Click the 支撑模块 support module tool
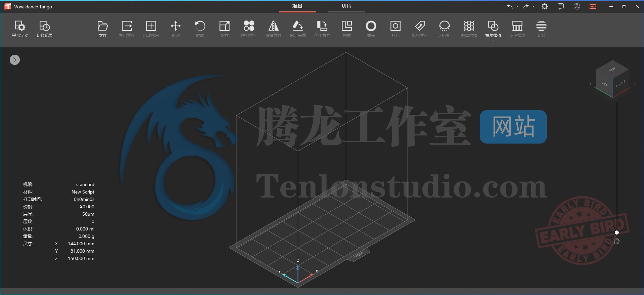Image resolution: width=644 pixels, height=295 pixels. click(517, 29)
